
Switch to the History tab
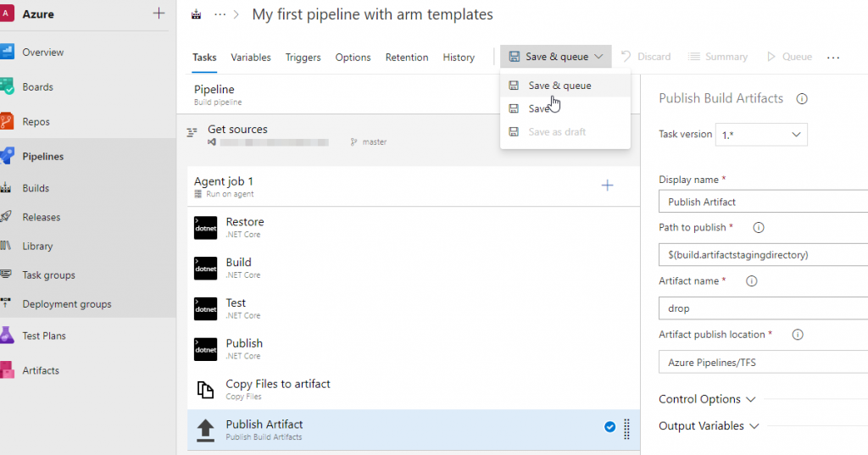point(459,57)
